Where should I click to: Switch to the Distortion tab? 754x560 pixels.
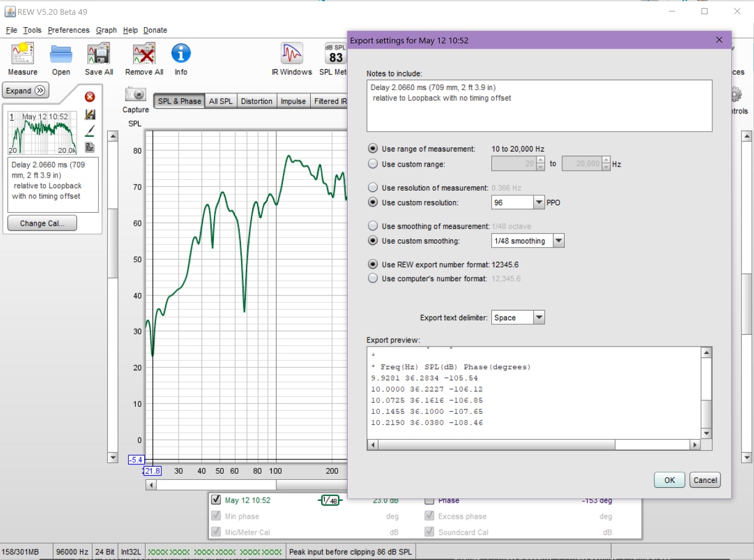[256, 101]
